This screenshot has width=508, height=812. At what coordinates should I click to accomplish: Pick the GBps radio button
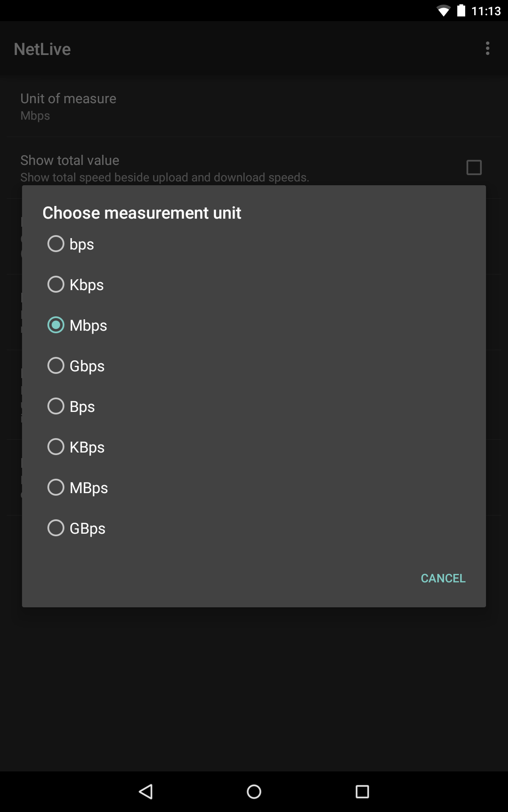56,528
